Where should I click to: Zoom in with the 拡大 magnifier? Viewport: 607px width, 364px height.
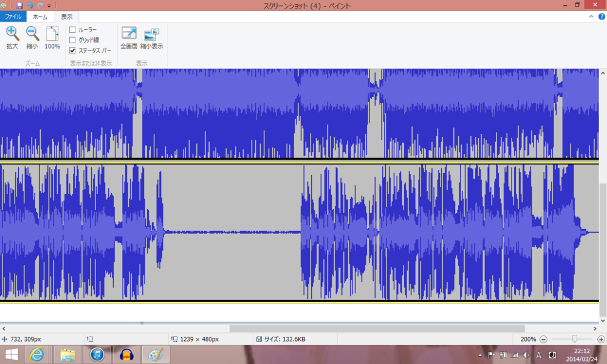coord(12,38)
